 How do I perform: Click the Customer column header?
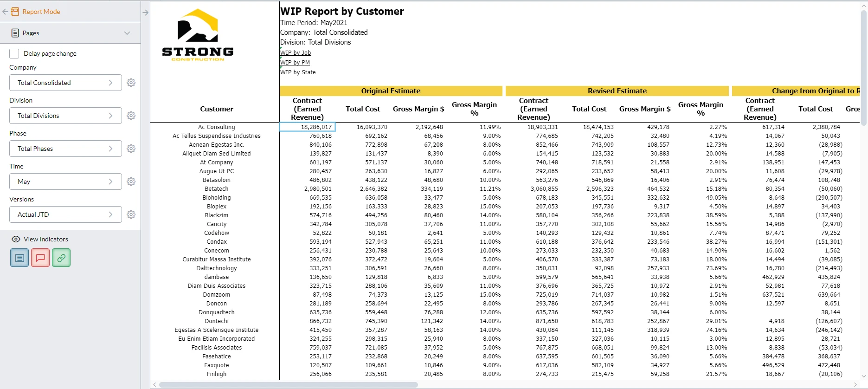pyautogui.click(x=217, y=109)
